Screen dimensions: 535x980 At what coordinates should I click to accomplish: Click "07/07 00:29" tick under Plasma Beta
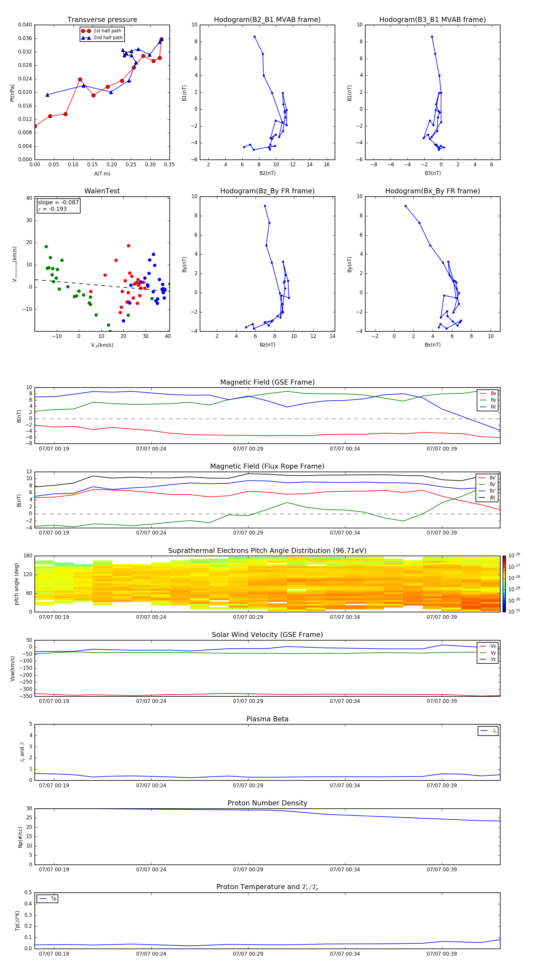pyautogui.click(x=248, y=785)
